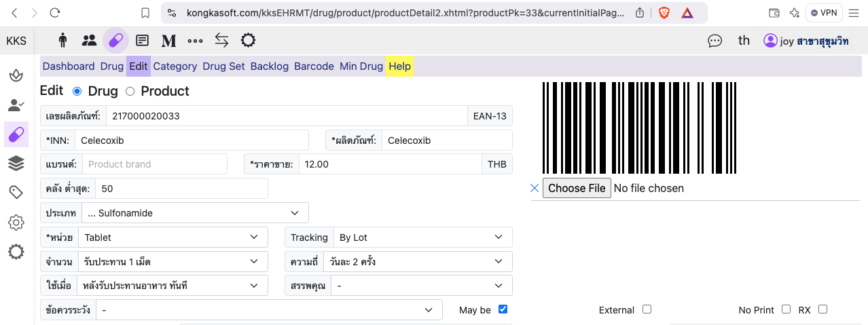Open the Drug tab
The width and height of the screenshot is (868, 325).
[112, 66]
